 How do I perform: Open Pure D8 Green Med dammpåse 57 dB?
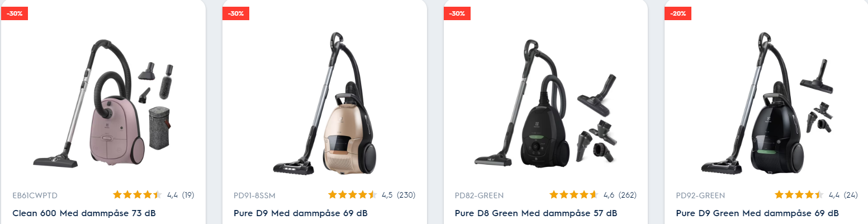coord(536,213)
